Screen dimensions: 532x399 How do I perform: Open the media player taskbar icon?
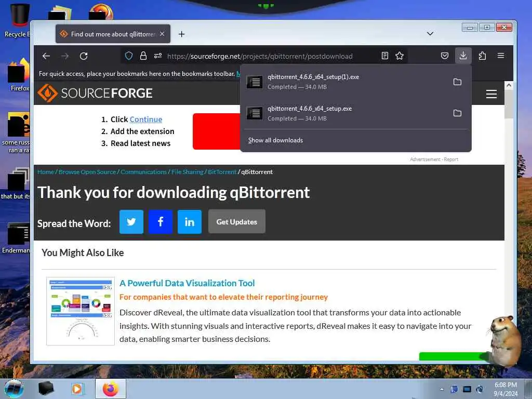pos(77,389)
